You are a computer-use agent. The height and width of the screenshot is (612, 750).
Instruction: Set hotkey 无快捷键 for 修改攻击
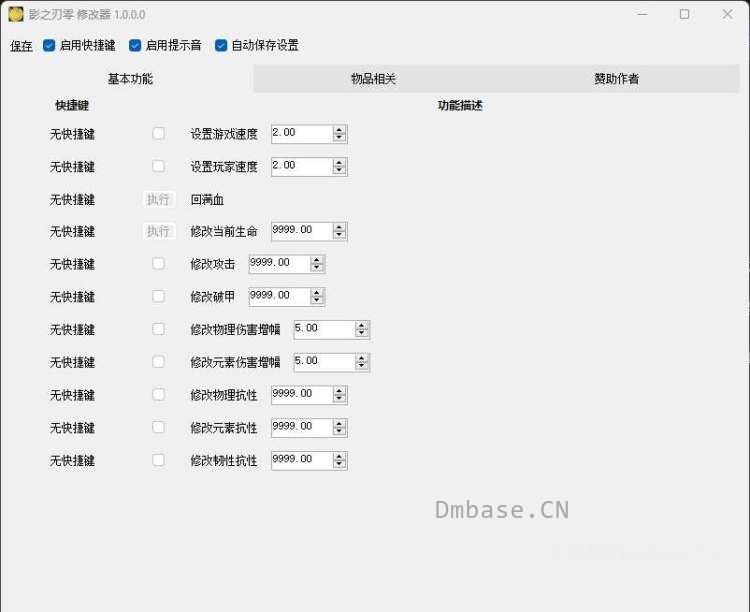click(x=72, y=264)
